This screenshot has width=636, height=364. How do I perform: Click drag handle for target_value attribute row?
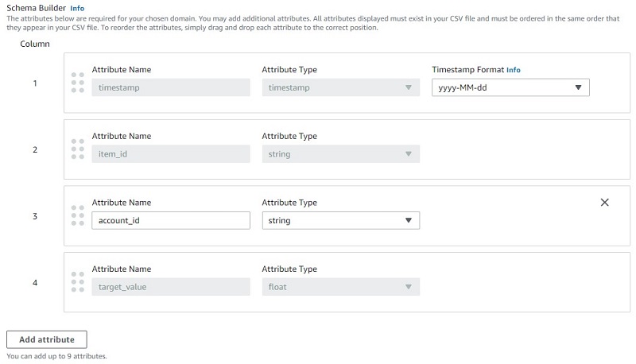pyautogui.click(x=77, y=281)
